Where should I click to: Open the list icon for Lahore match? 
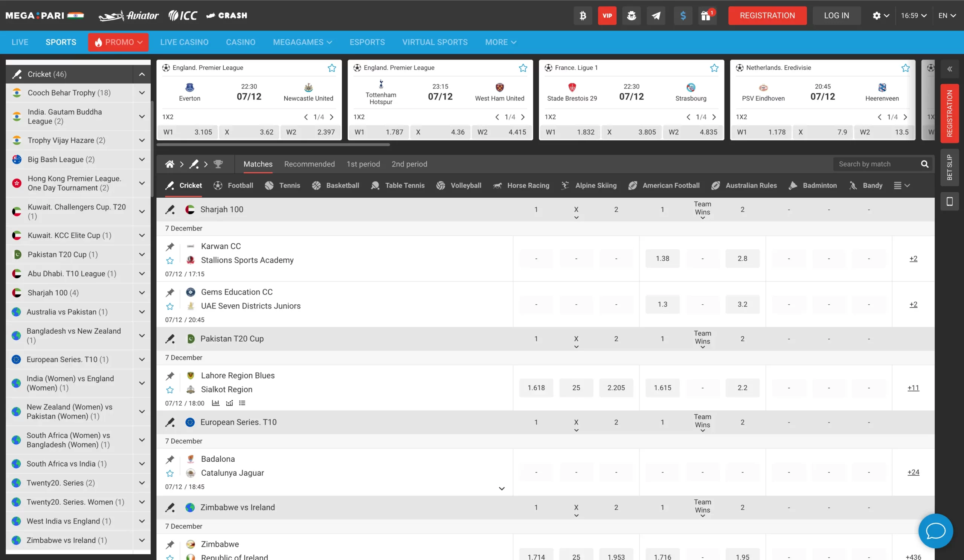(242, 403)
